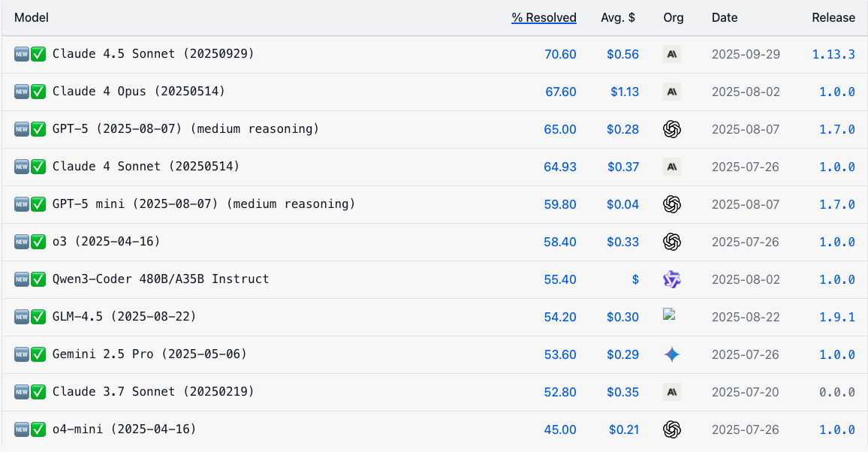Click the Qwen logo in Qwen3-Coder row

pyautogui.click(x=672, y=279)
